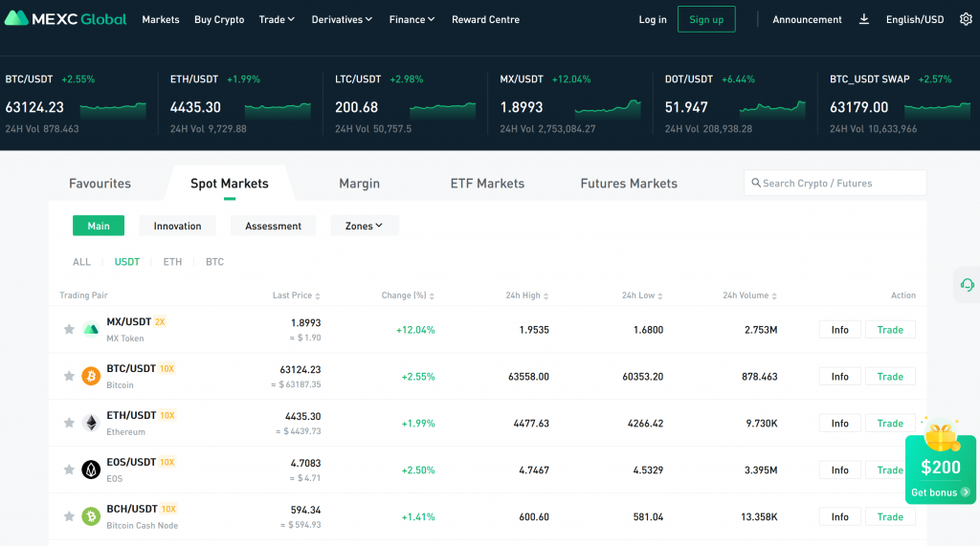The image size is (980, 546).
Task: Click the Sign up button
Action: [706, 19]
